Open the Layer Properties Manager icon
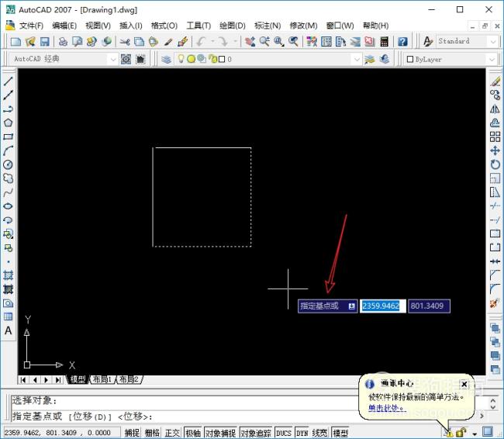The image size is (504, 439). [166, 59]
